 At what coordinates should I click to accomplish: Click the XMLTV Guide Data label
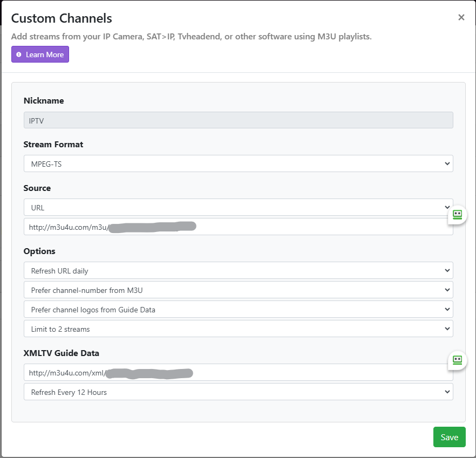[61, 353]
